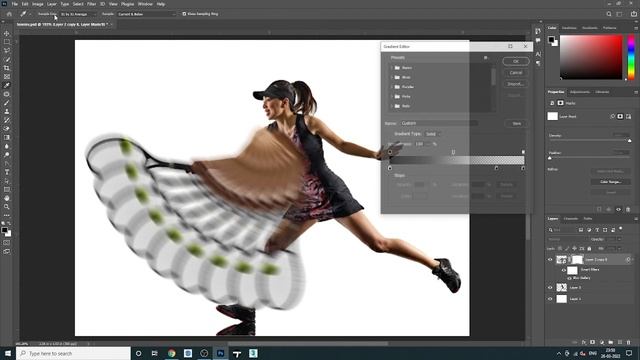Select the Frame tool
640x360 pixels.
click(7, 76)
